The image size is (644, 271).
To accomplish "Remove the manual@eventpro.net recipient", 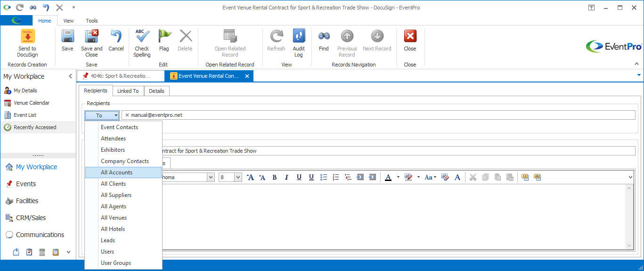I will coord(127,115).
